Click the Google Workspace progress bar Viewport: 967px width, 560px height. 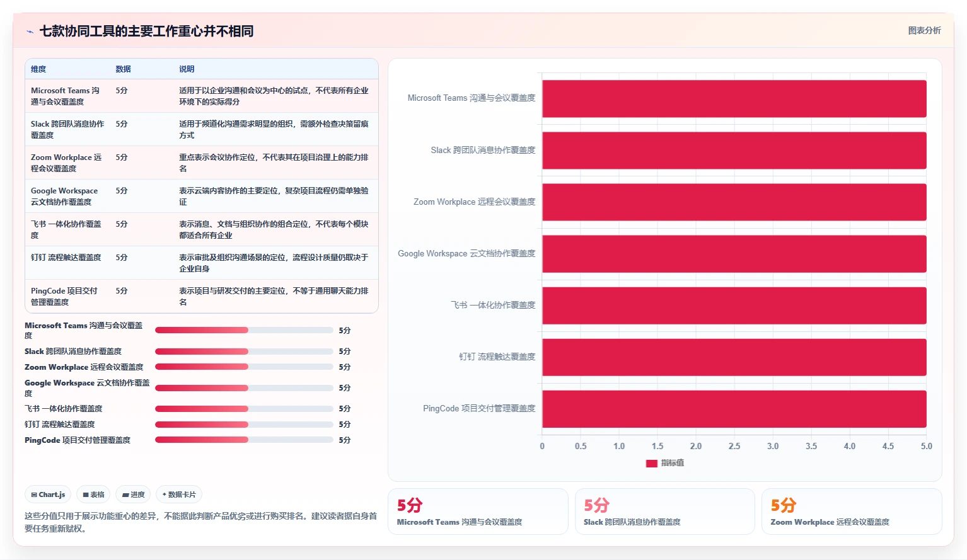tap(244, 387)
